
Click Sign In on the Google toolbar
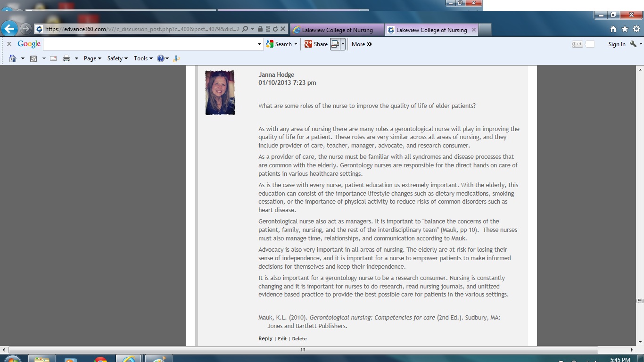(617, 44)
